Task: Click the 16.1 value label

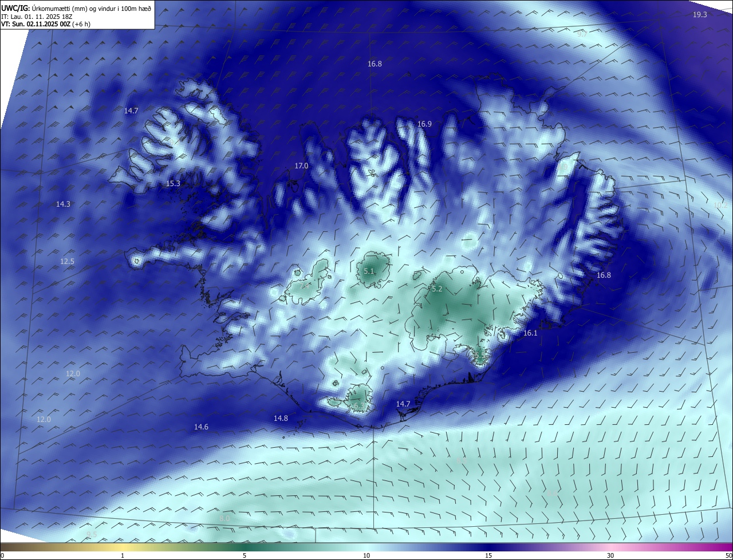Action: 530,333
